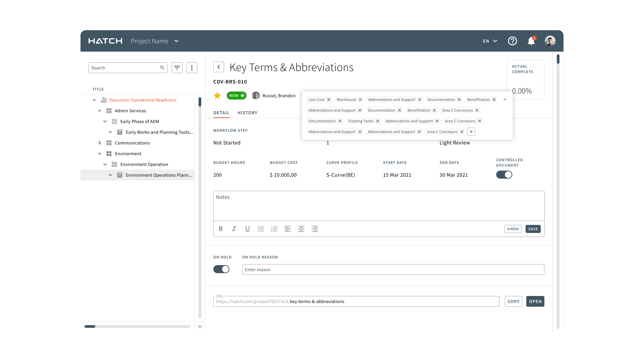Open the notifications bell
This screenshot has width=644, height=362.
pyautogui.click(x=531, y=41)
